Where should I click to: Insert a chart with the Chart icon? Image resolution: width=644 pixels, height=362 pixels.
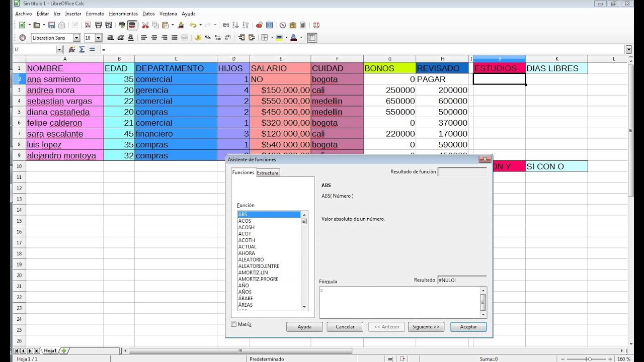tap(259, 25)
